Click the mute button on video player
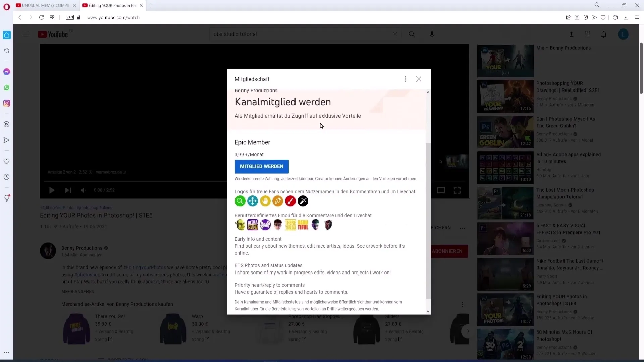644x362 pixels. (83, 190)
